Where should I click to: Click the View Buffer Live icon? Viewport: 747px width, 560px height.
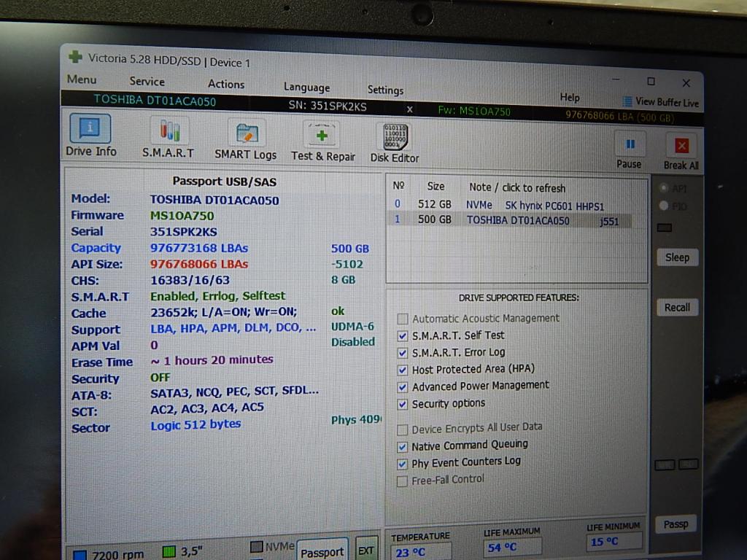pyautogui.click(x=627, y=102)
